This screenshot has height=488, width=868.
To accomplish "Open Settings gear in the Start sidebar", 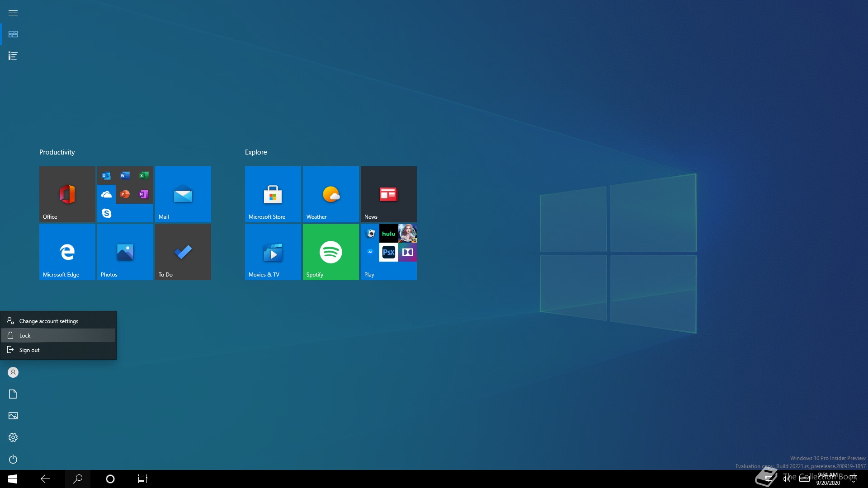I will tap(13, 437).
